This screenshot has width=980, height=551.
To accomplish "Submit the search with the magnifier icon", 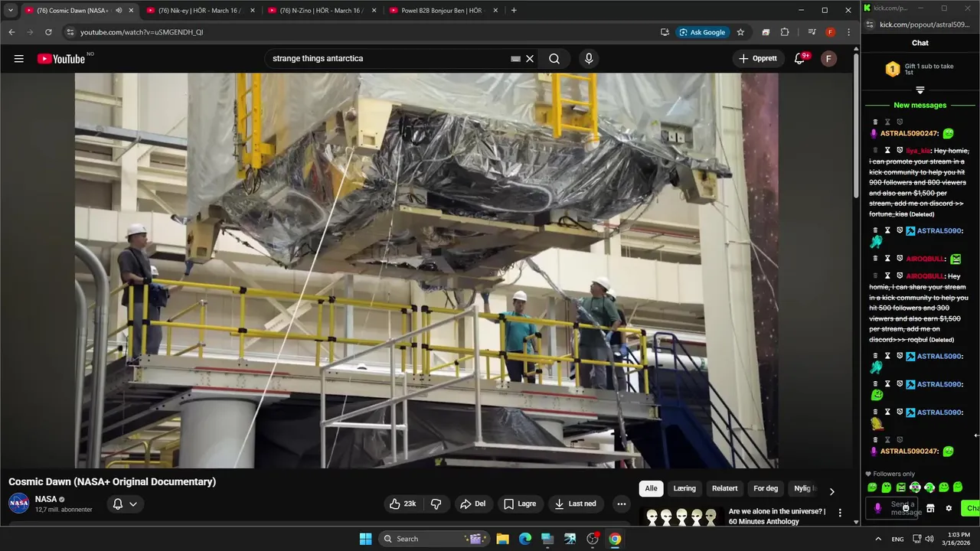I will coord(554,59).
